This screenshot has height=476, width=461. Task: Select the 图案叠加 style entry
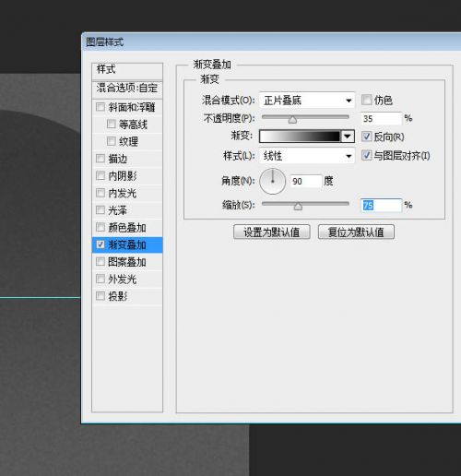pos(127,262)
